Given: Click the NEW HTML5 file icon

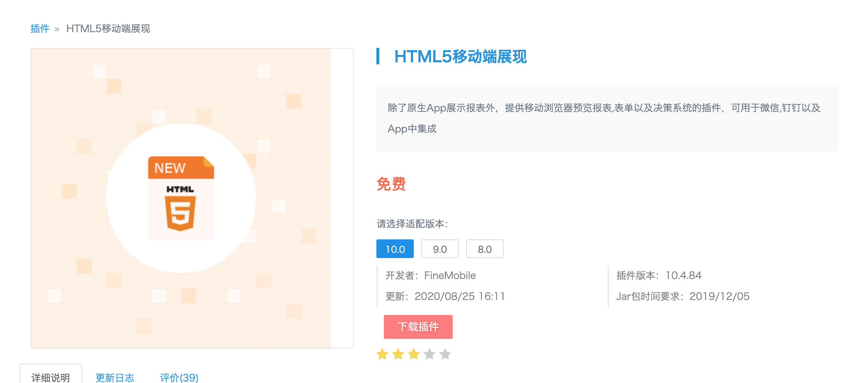Looking at the screenshot, I should [x=181, y=198].
